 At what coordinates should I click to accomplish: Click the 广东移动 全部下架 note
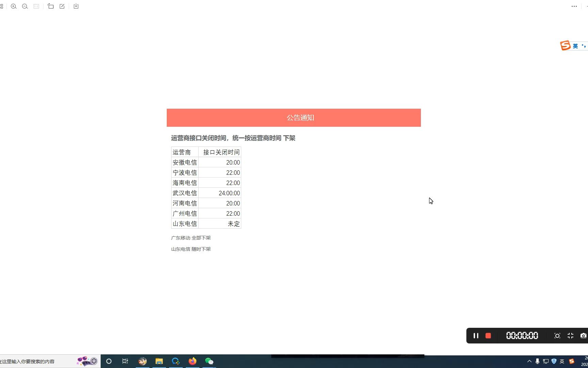pyautogui.click(x=191, y=238)
